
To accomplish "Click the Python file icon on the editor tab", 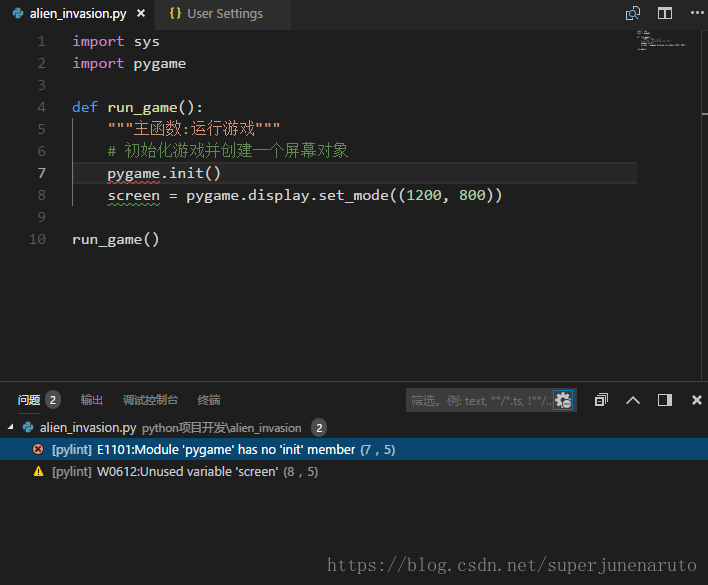I will click(x=18, y=13).
